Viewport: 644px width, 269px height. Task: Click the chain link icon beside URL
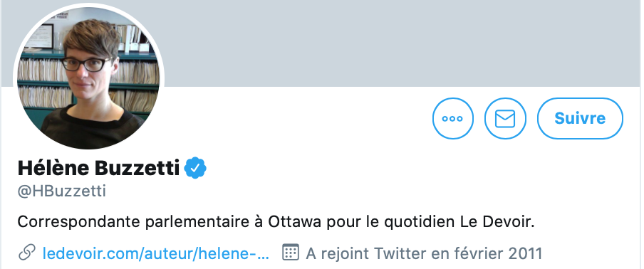(x=27, y=253)
